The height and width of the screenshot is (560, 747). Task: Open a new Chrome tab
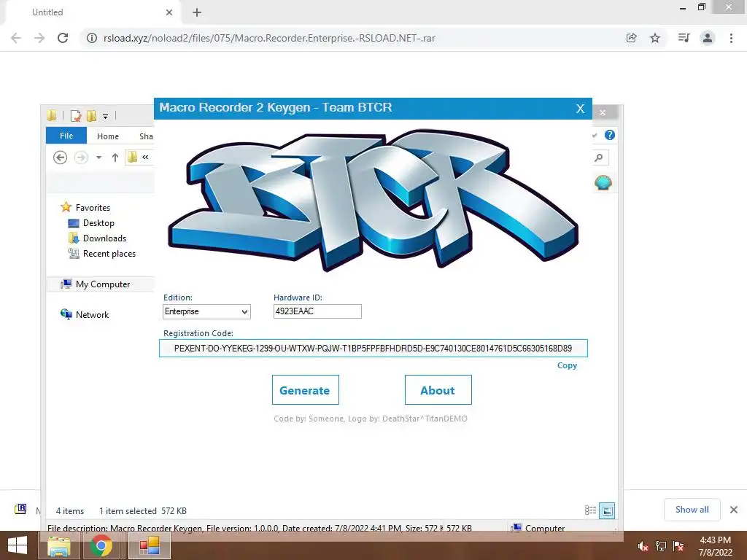pyautogui.click(x=197, y=12)
